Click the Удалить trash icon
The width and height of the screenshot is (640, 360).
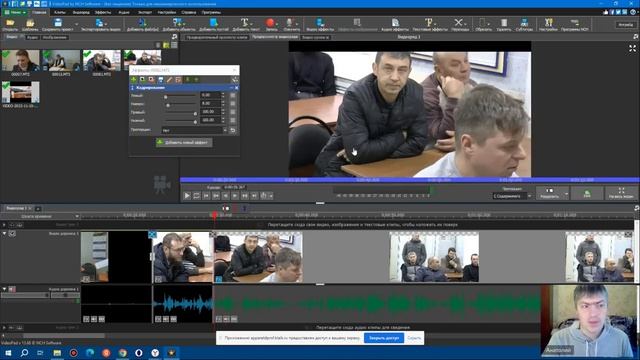click(504, 24)
